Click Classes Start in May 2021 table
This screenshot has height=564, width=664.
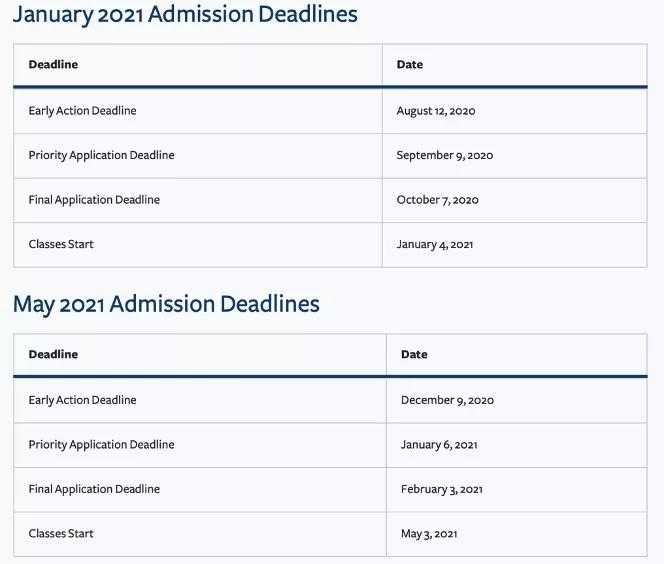pos(61,533)
